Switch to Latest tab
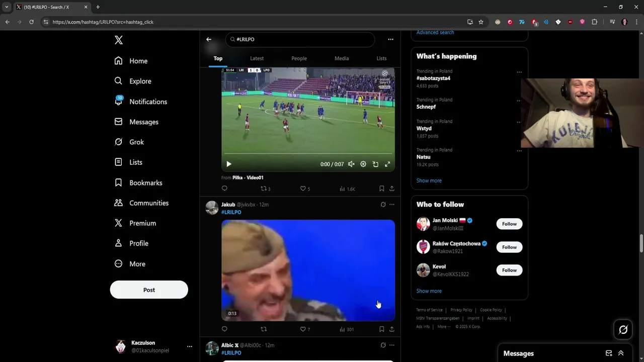Image resolution: width=644 pixels, height=362 pixels. (x=257, y=58)
